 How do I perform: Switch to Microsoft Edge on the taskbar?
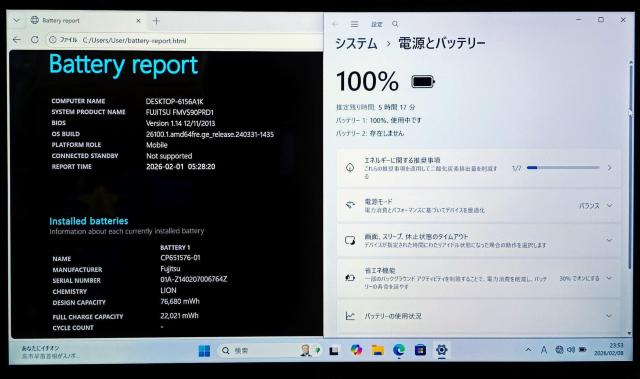[x=399, y=350]
